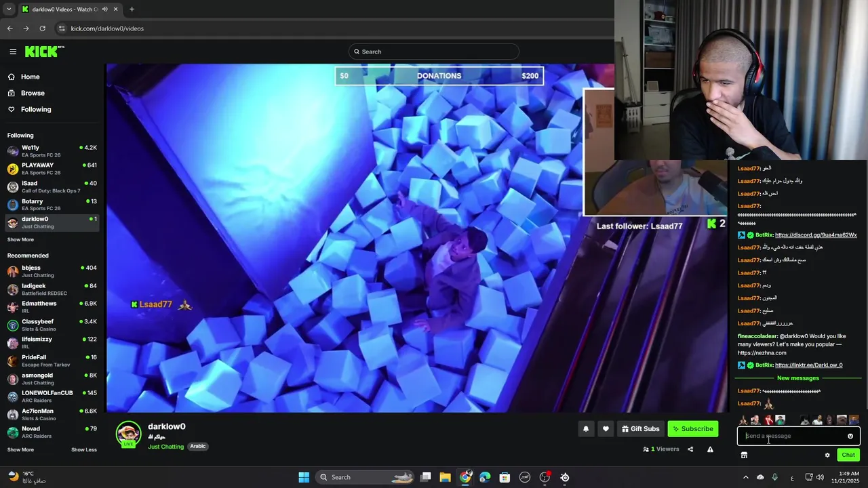Open Botarry channel in Following
This screenshot has height=488, width=868.
pyautogui.click(x=52, y=205)
